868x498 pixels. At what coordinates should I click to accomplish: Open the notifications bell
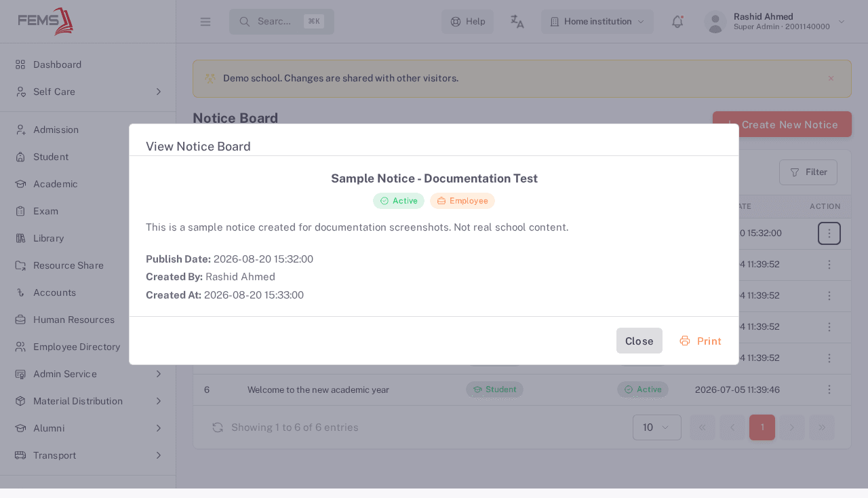tap(677, 22)
